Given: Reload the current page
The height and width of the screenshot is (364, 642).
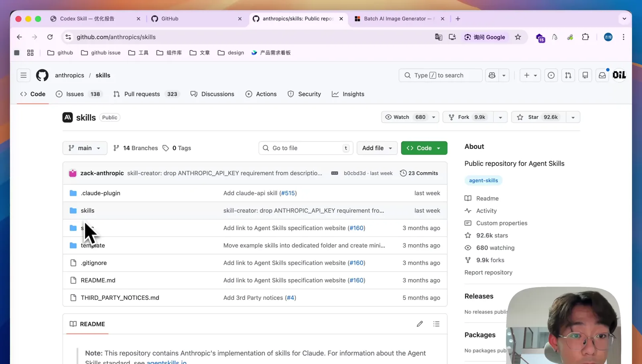Looking at the screenshot, I should pos(50,37).
